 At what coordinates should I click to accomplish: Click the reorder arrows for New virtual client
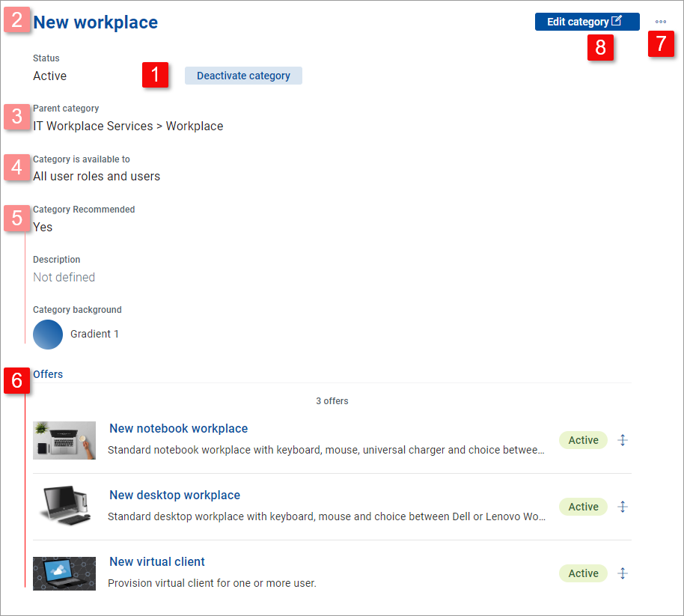coord(622,573)
